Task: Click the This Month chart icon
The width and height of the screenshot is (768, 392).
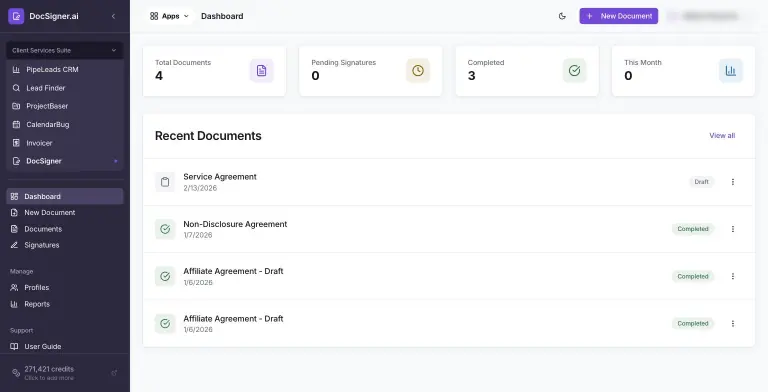Action: coord(731,71)
